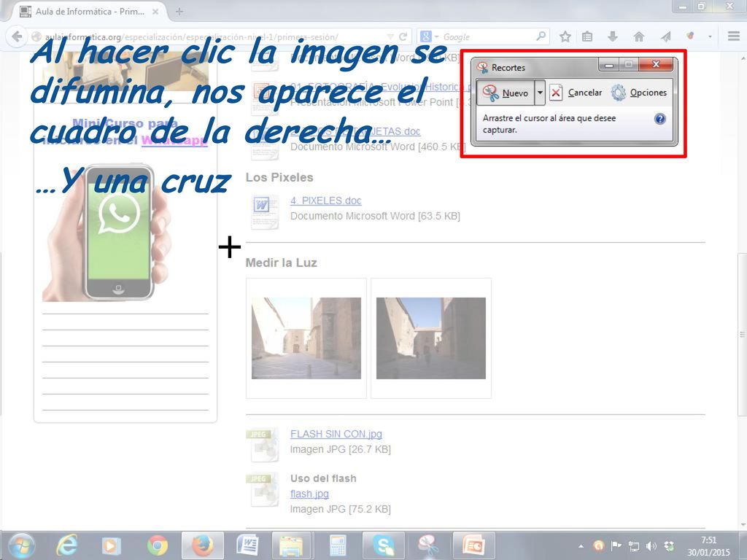Click the Word icon beside 4. PIXELES.doc

(x=264, y=211)
